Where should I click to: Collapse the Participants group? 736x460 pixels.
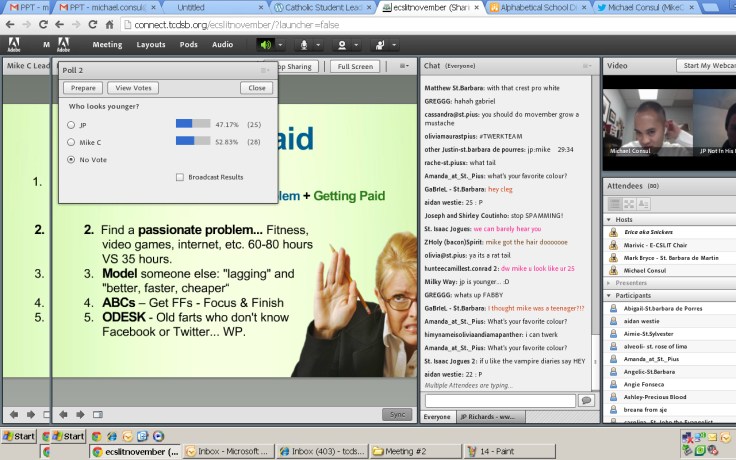[609, 296]
